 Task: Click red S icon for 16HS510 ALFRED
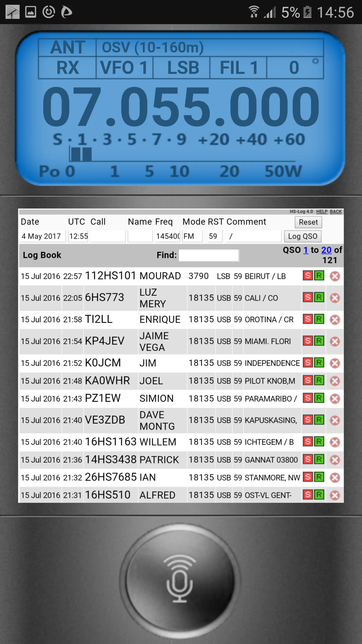pos(308,495)
